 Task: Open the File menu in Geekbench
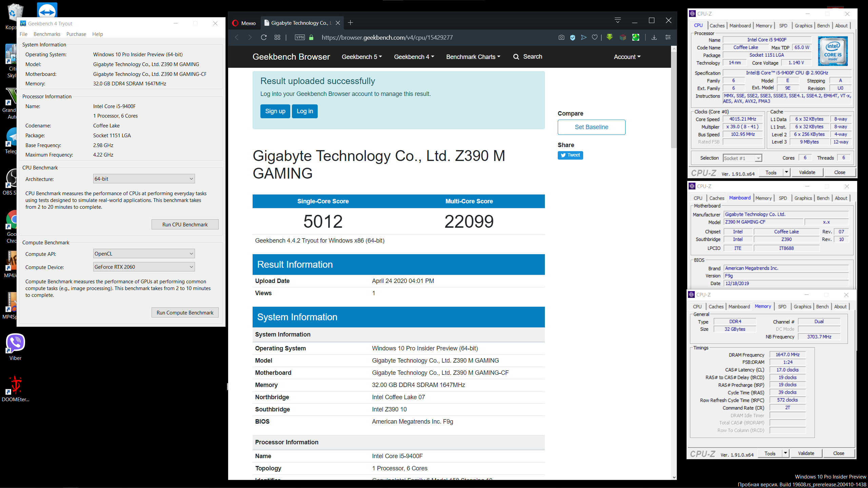(23, 34)
